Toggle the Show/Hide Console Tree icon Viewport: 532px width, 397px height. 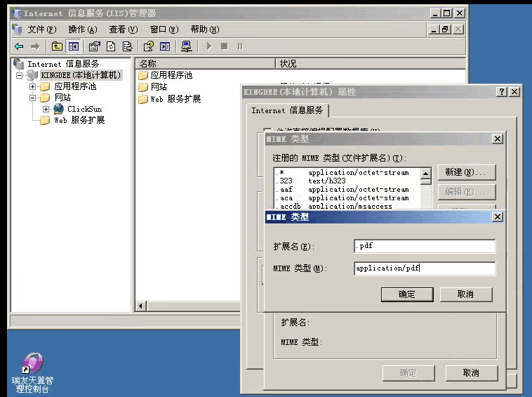point(74,46)
